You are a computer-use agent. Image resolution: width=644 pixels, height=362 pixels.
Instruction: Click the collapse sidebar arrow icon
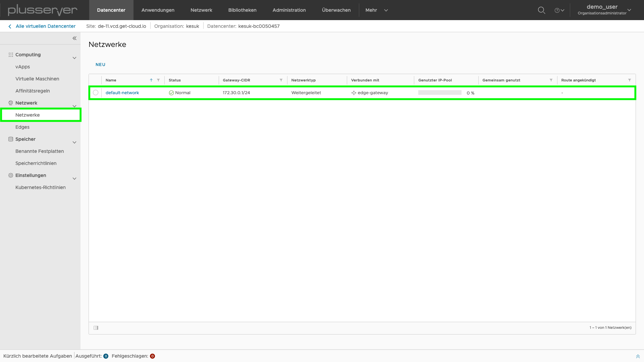point(74,38)
